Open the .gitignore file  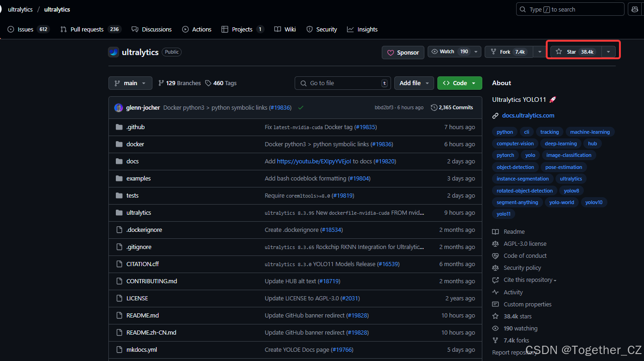pyautogui.click(x=139, y=247)
